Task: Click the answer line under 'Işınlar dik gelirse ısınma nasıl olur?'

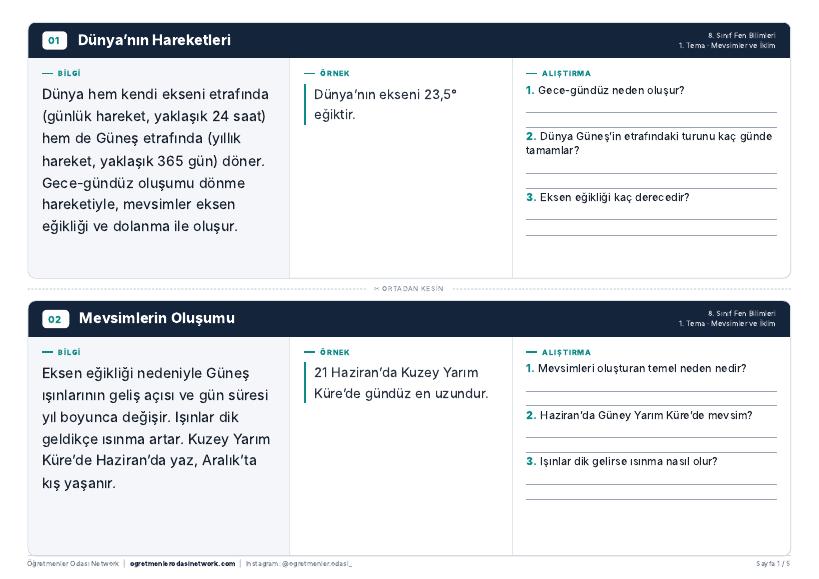Action: [651, 485]
